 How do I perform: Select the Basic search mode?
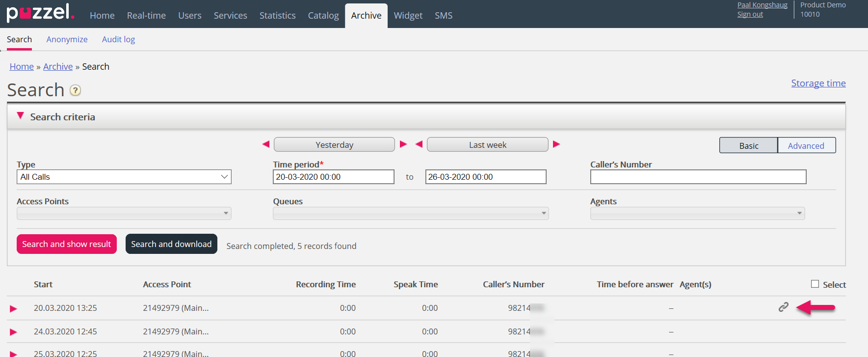[x=748, y=145]
